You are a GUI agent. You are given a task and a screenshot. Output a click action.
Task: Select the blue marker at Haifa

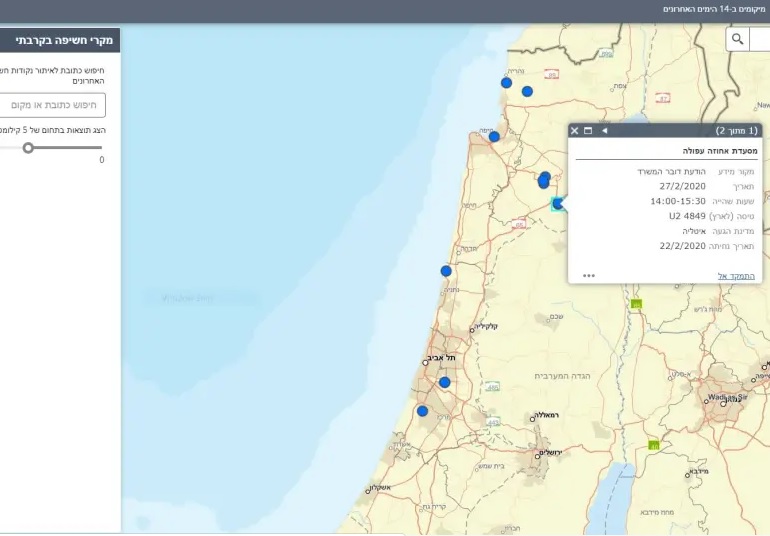(x=494, y=136)
